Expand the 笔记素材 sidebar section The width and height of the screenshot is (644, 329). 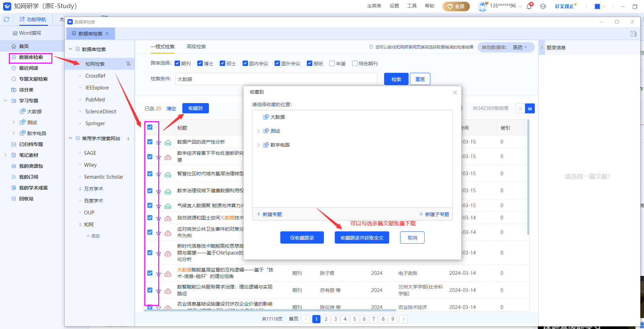tap(5, 155)
